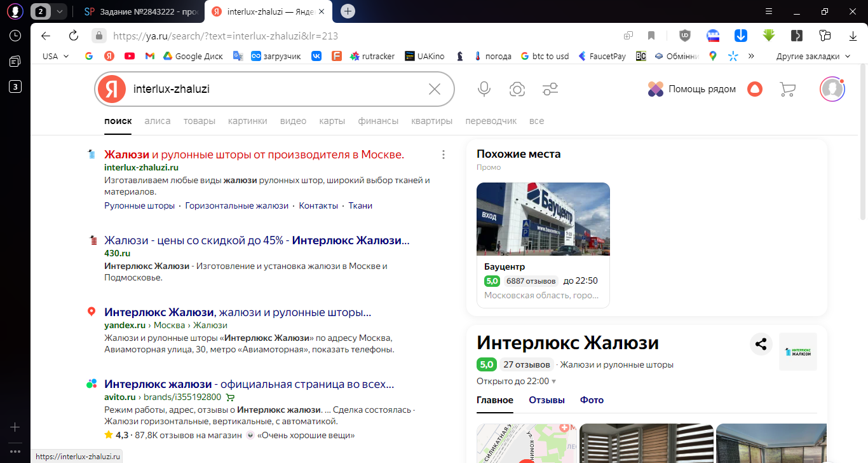Open the uBlock shield extension icon
The width and height of the screenshot is (868, 463).
[685, 36]
